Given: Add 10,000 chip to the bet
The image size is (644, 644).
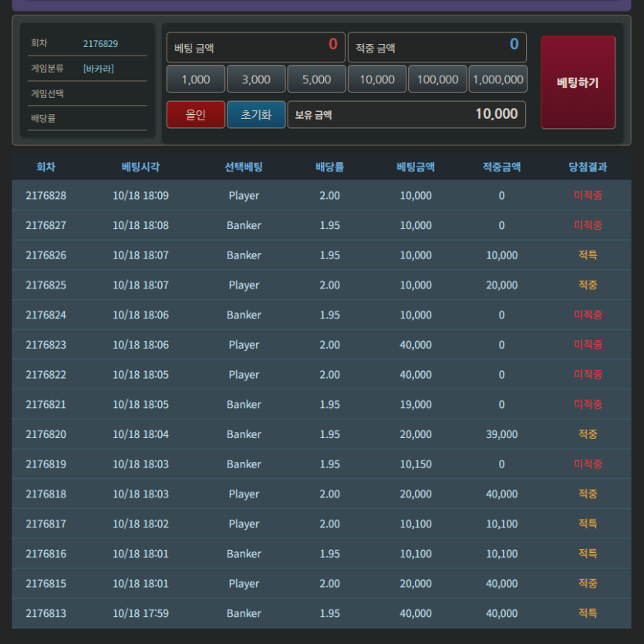Looking at the screenshot, I should (x=377, y=79).
